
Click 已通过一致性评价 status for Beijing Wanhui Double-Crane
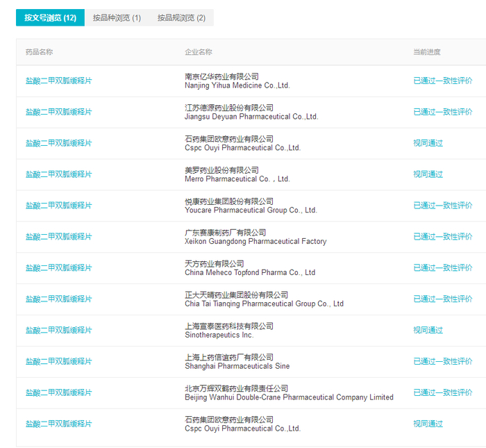pos(443,392)
